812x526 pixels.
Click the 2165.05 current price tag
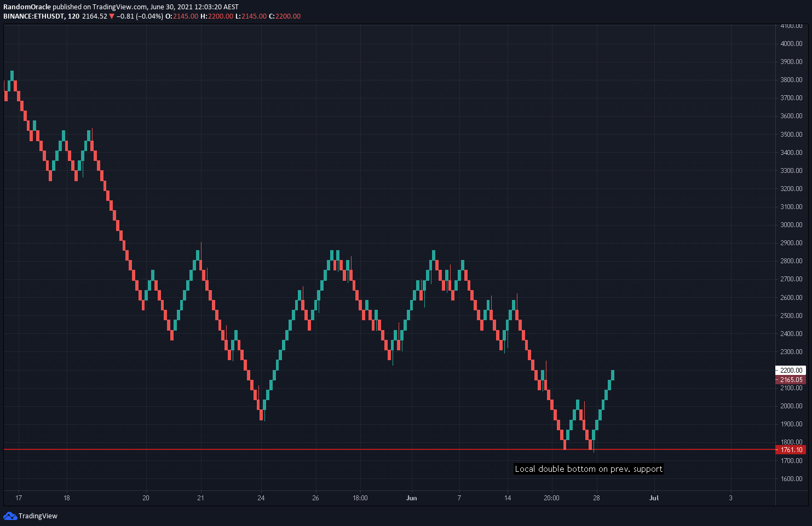pyautogui.click(x=791, y=380)
